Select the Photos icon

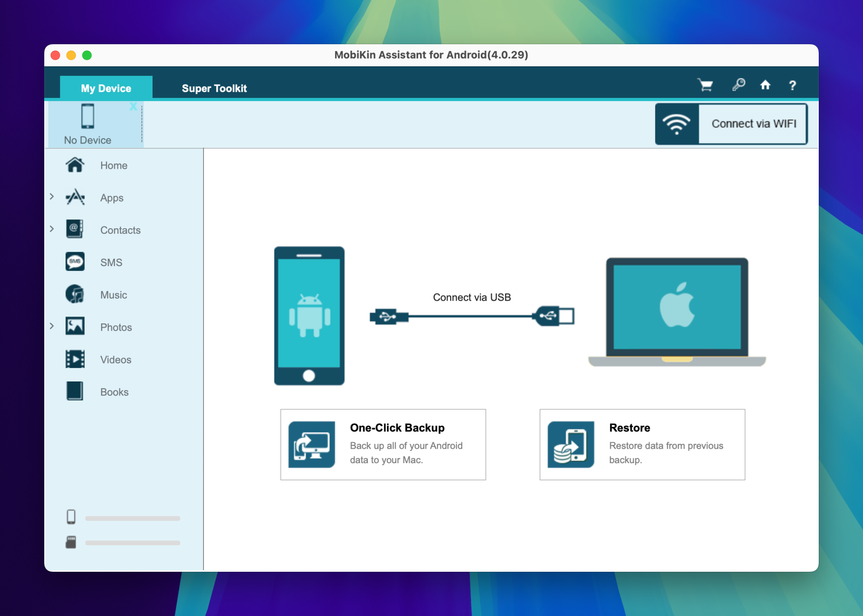[75, 327]
